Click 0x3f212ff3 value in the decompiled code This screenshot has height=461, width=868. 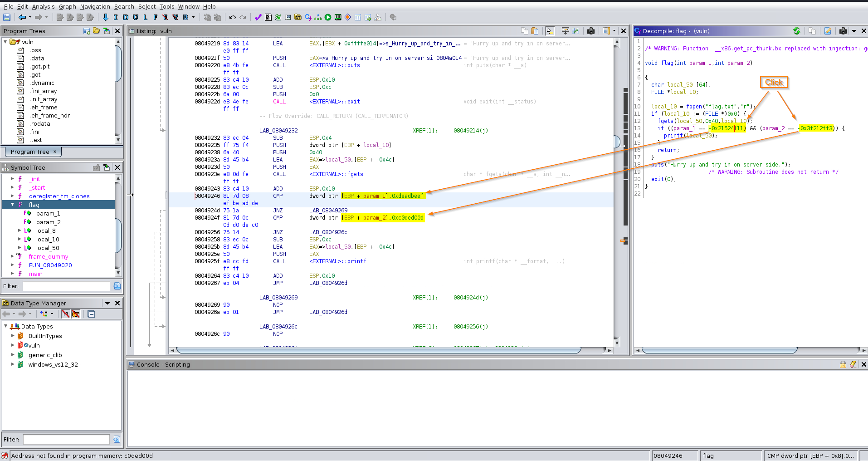[x=816, y=128]
